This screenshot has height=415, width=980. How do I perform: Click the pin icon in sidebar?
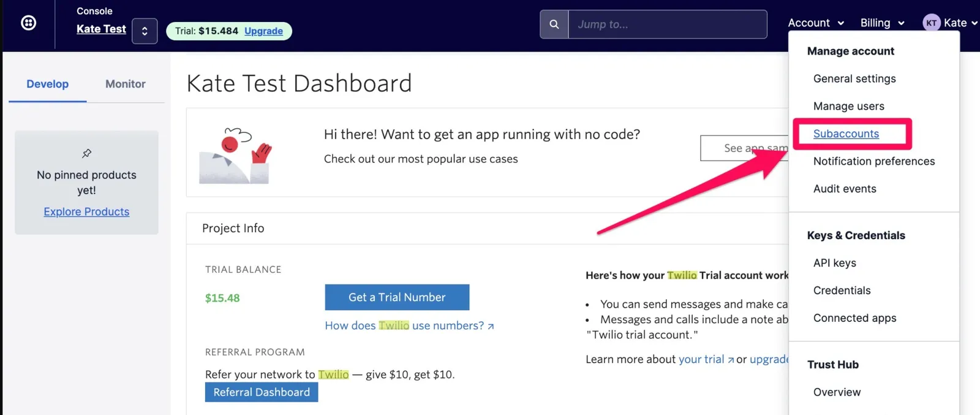tap(87, 153)
